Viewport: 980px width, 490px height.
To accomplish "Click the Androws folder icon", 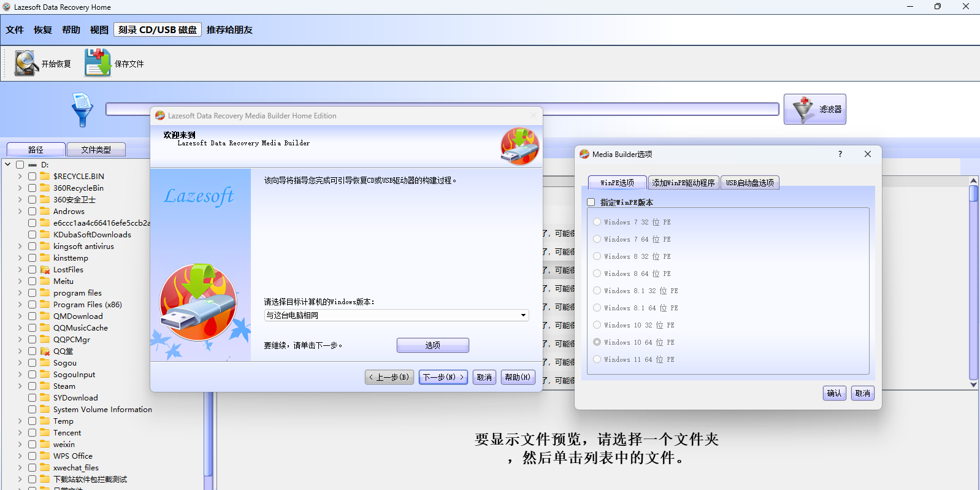I will coord(45,211).
